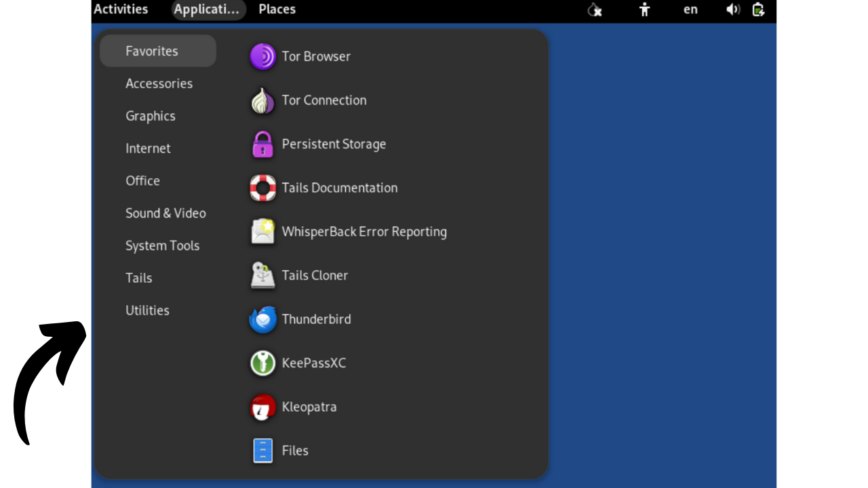
Task: Click the Kleopatra red-haired icon
Action: (262, 407)
